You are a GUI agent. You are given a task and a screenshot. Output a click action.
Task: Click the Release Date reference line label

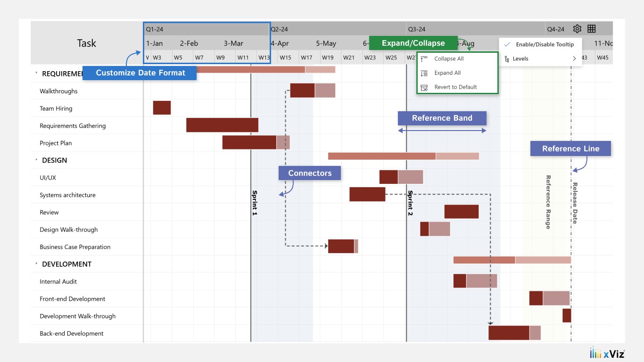point(575,203)
